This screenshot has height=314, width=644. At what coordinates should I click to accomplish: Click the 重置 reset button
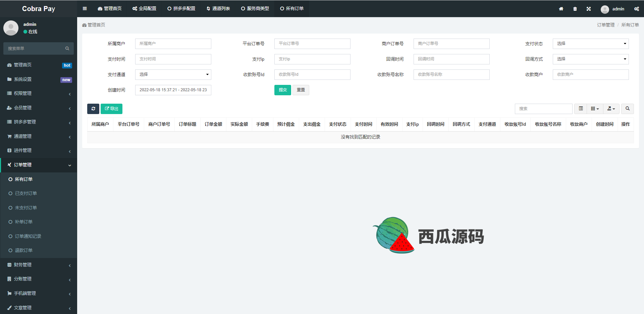(301, 90)
